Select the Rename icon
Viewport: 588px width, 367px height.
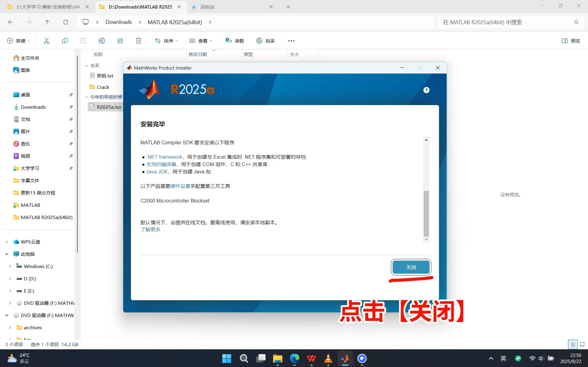(x=101, y=40)
